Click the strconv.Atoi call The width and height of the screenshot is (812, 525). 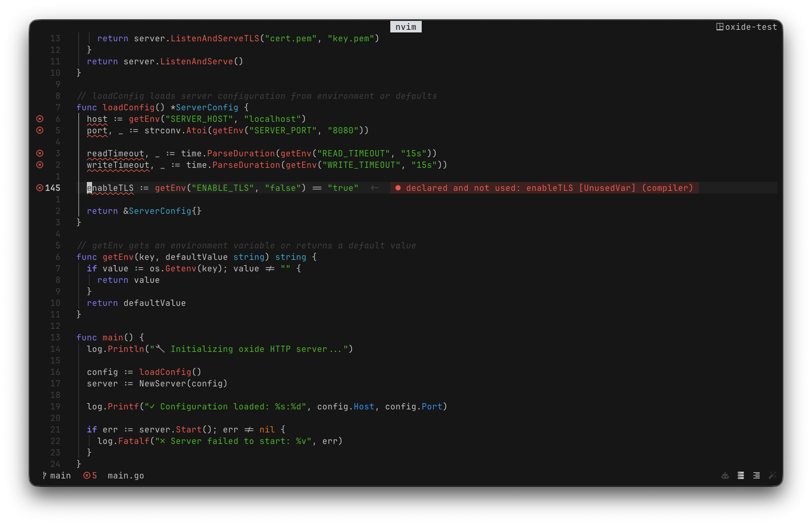tap(176, 130)
